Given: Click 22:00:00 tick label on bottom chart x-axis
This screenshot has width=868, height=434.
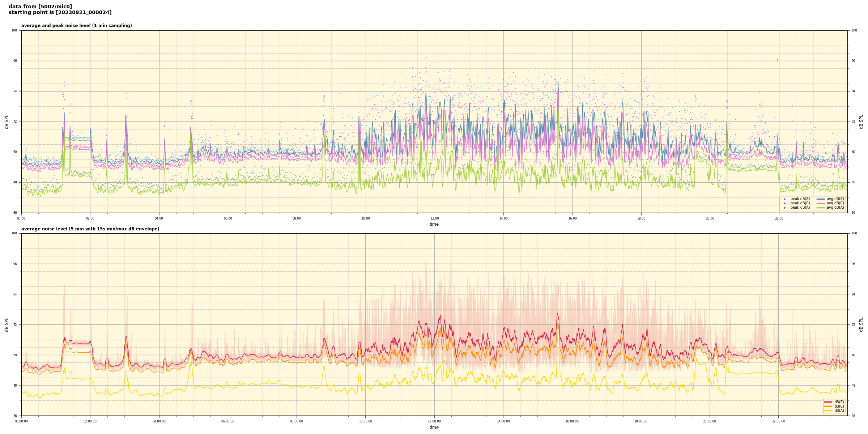Looking at the screenshot, I should pyautogui.click(x=778, y=421).
